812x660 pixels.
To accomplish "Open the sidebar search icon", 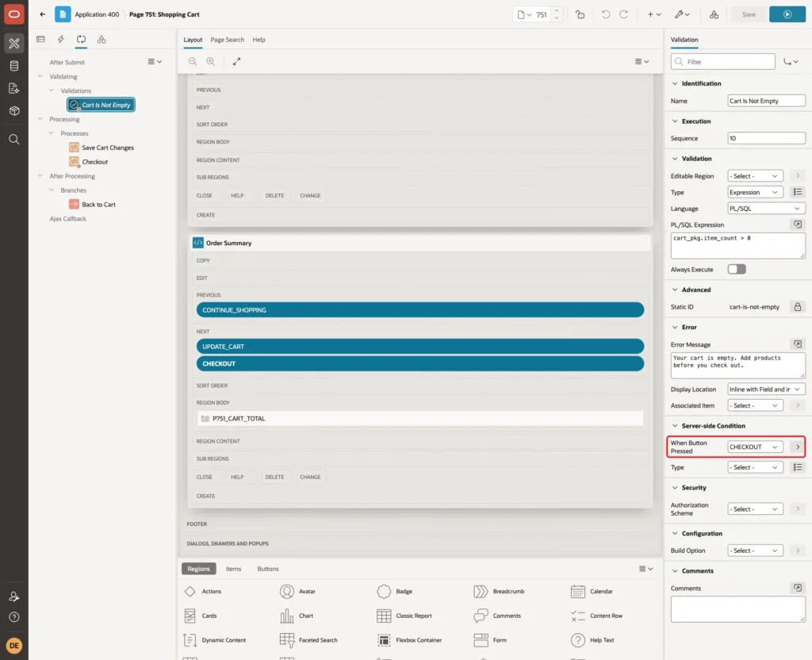I will tap(14, 140).
